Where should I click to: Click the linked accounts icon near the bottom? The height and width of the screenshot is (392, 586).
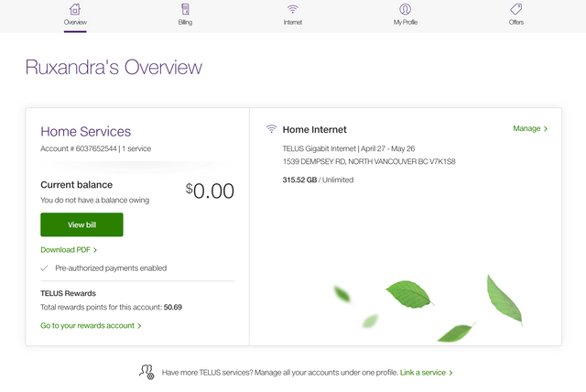(146, 372)
